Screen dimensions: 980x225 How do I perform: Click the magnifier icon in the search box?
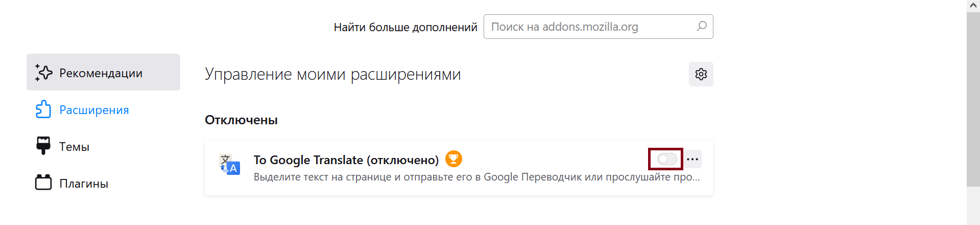(x=702, y=26)
